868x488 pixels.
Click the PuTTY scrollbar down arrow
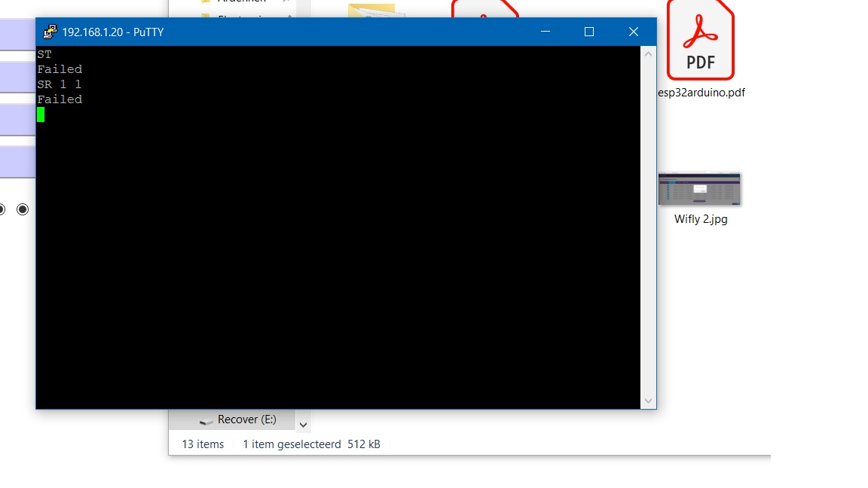pos(648,401)
